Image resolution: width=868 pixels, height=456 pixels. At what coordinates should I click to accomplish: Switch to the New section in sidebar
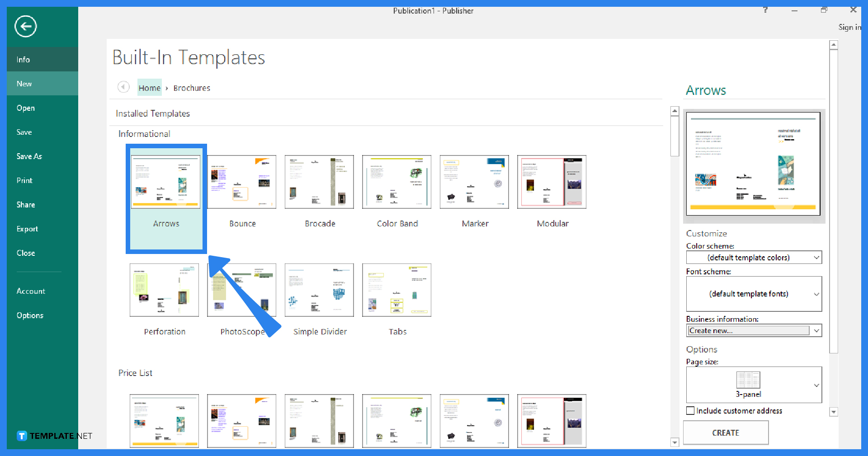tap(24, 84)
